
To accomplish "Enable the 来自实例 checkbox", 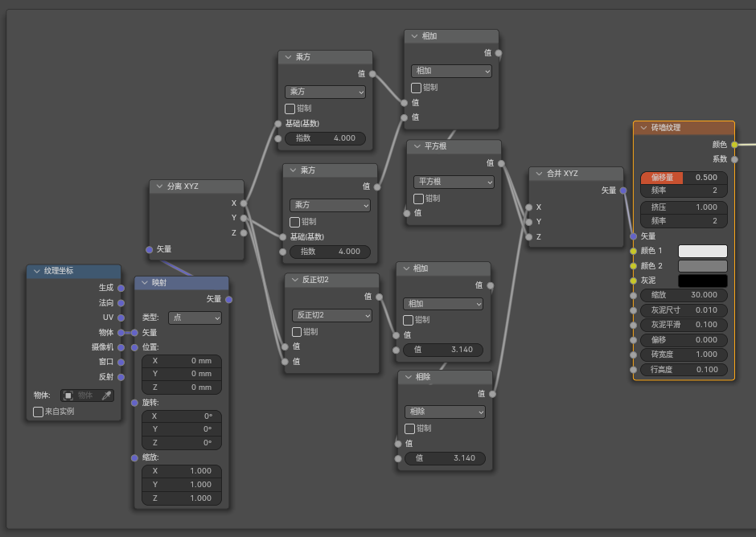I will [x=39, y=412].
